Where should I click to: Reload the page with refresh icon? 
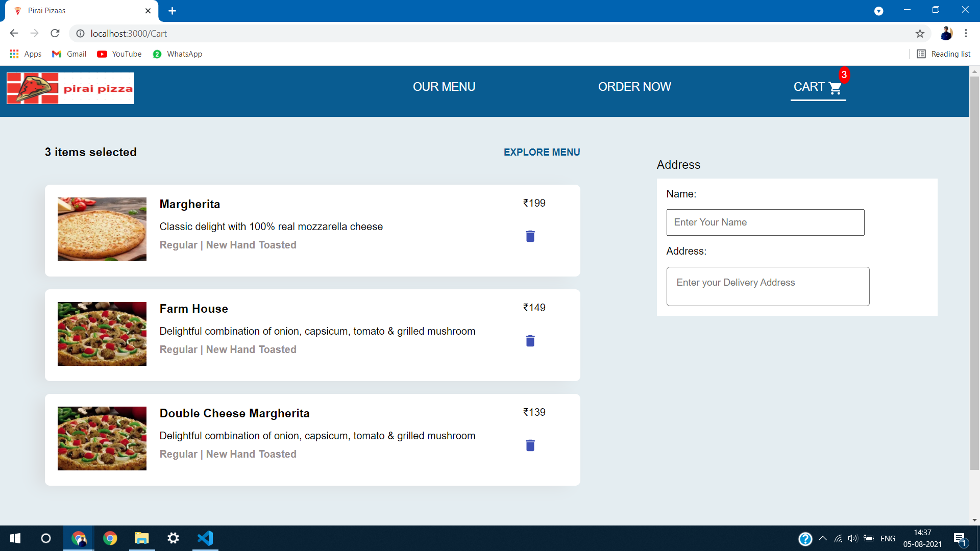coord(55,33)
